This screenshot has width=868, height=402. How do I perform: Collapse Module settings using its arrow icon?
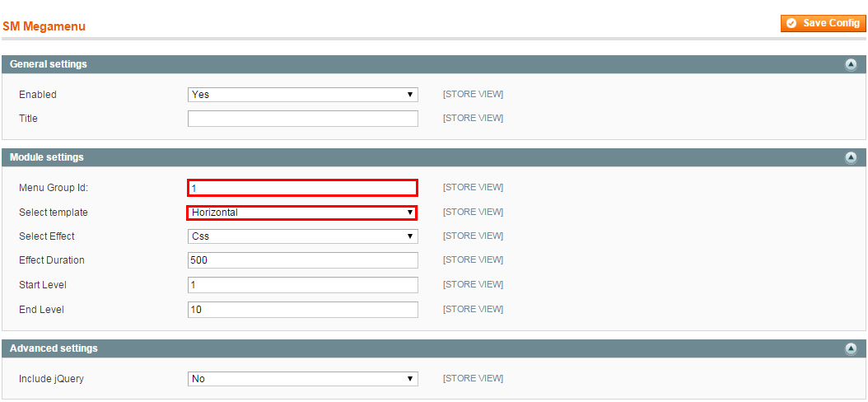[851, 158]
